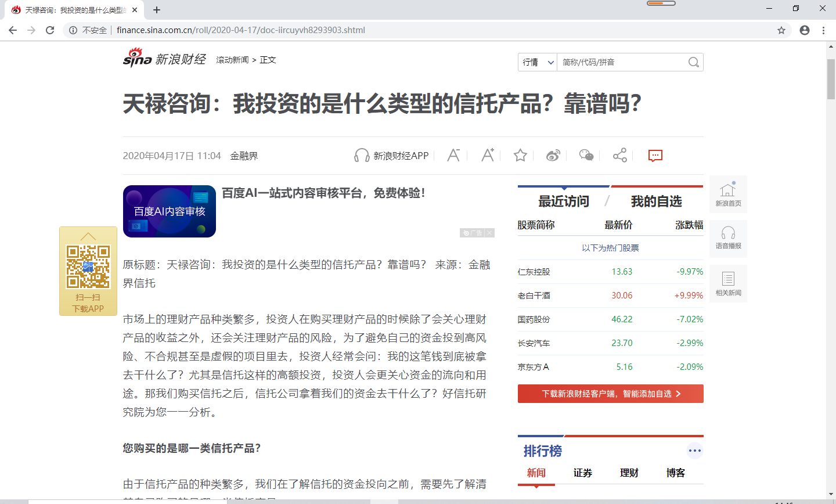The image size is (836, 504).
Task: Open the Chrome three-dot menu
Action: click(x=824, y=30)
